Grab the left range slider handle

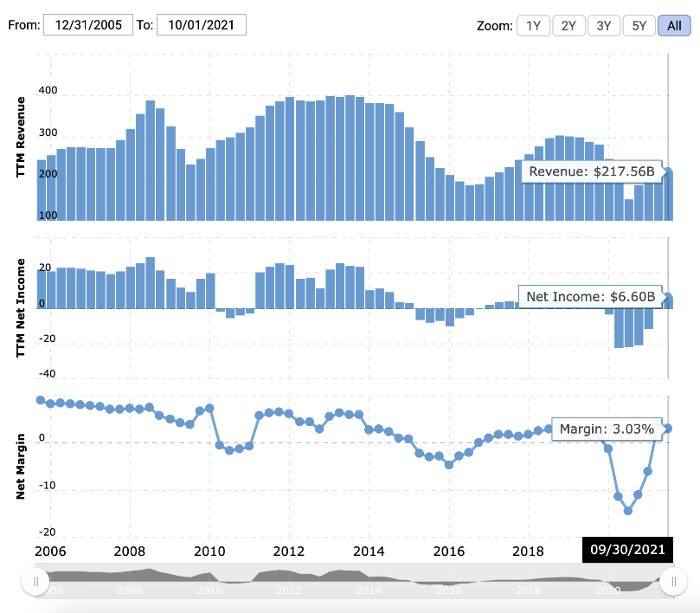35,583
